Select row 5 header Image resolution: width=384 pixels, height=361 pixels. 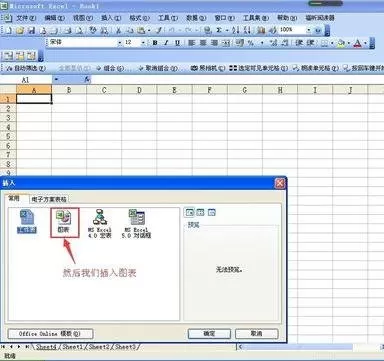point(8,136)
